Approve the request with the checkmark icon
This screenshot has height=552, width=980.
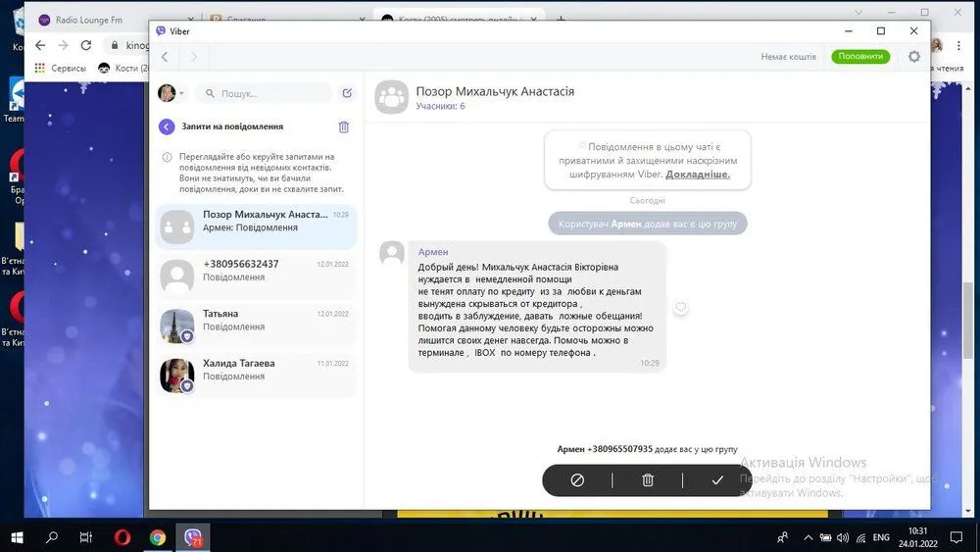pyautogui.click(x=717, y=480)
